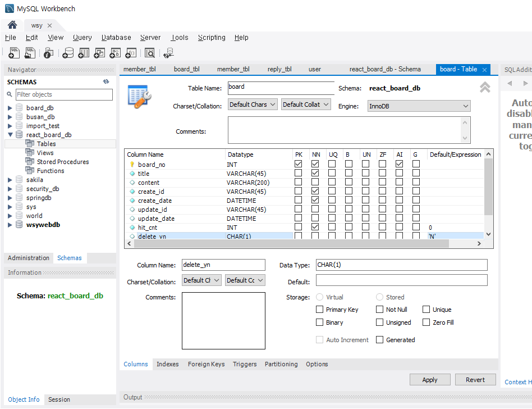Open the column charset dropdown
Image resolution: width=532 pixels, height=409 pixels.
pos(202,280)
